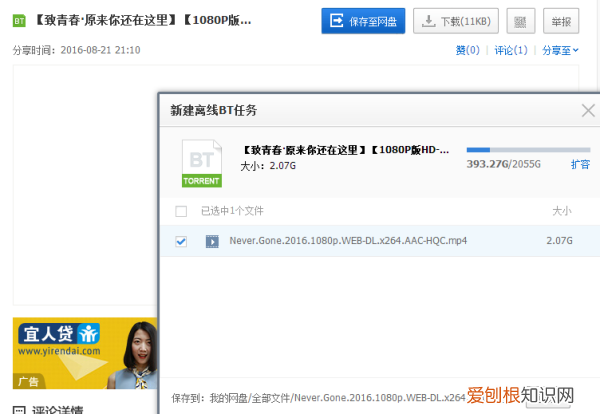Click the large BT TORRENT file icon
Screen dimensions: 600x414
point(202,163)
